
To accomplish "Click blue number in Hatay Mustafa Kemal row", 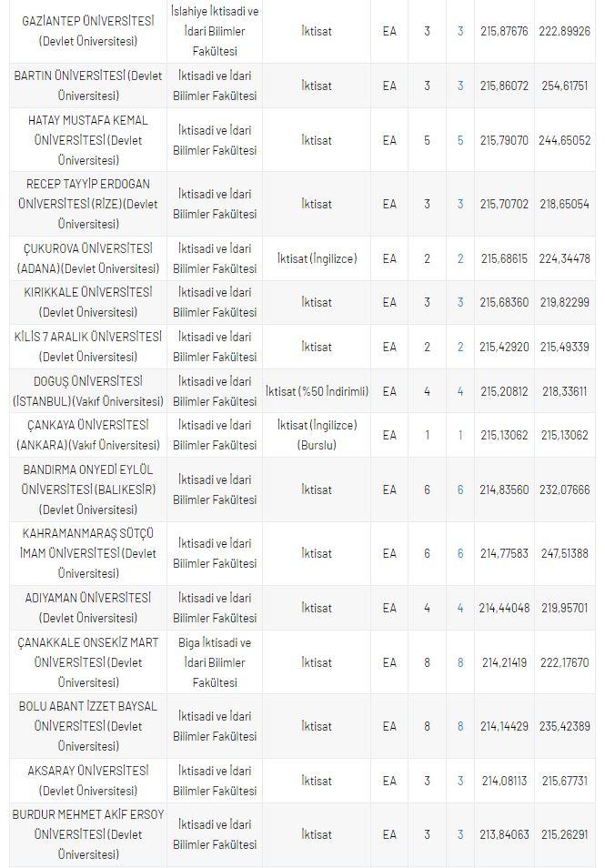I will click(460, 140).
